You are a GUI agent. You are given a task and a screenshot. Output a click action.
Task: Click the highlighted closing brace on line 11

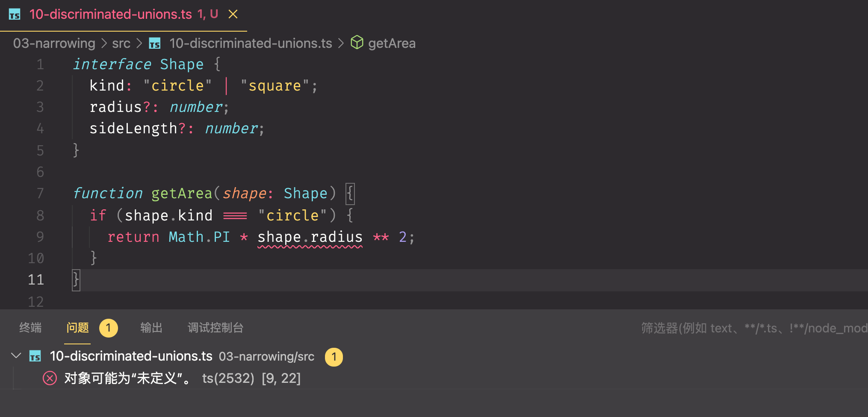76,280
